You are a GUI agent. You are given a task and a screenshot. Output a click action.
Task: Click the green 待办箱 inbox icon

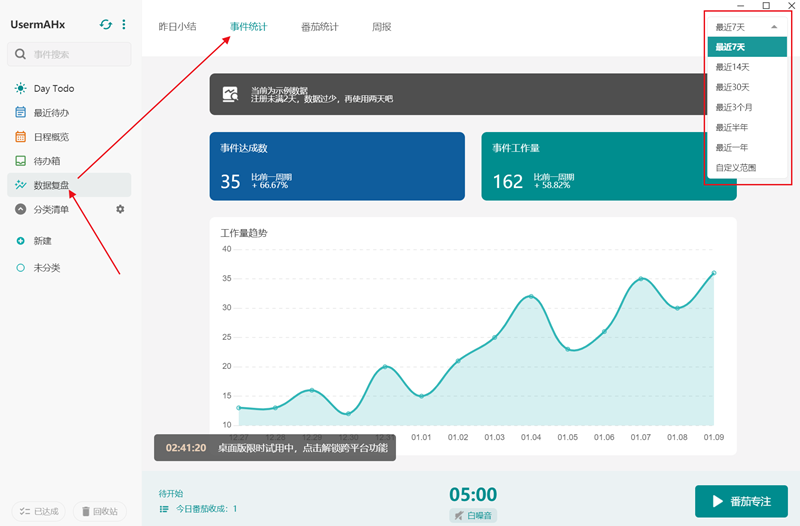[20, 161]
